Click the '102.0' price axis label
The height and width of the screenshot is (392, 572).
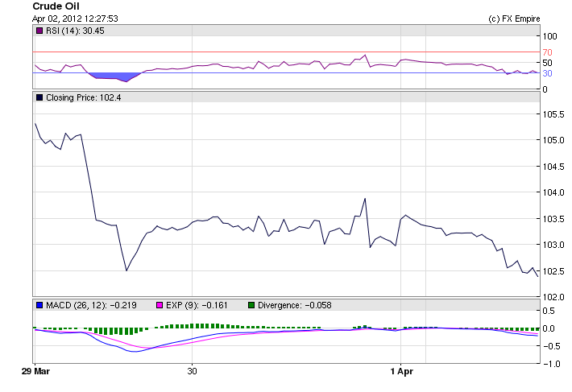(553, 298)
